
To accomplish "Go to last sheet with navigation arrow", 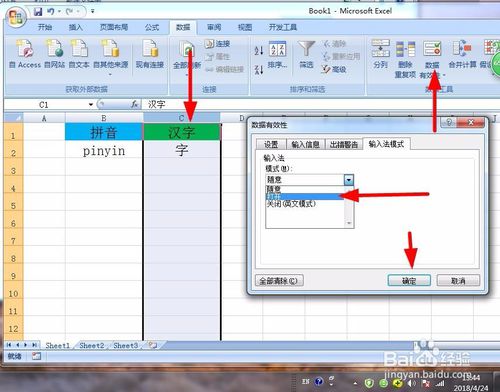I will click(x=34, y=345).
